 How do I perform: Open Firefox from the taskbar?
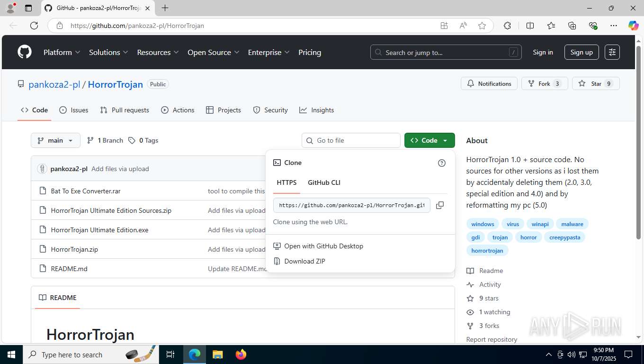point(241,355)
